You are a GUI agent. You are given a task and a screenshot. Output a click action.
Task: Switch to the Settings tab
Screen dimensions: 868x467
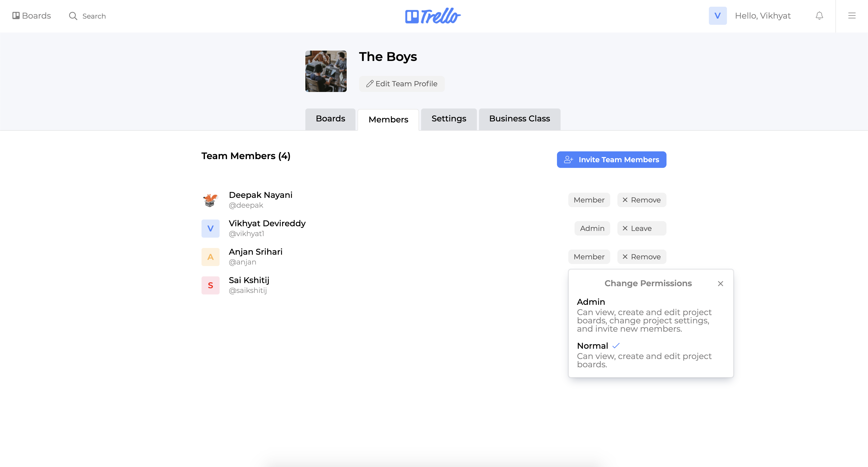[448, 119]
